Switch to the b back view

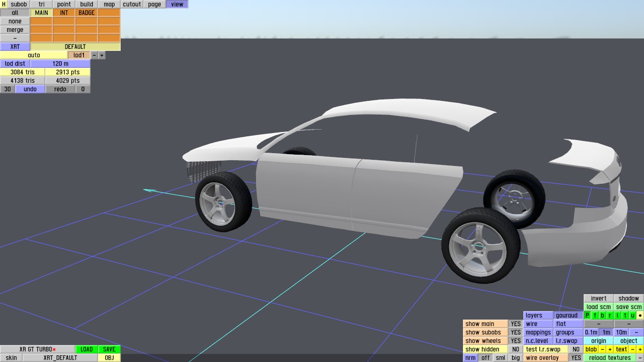603,315
